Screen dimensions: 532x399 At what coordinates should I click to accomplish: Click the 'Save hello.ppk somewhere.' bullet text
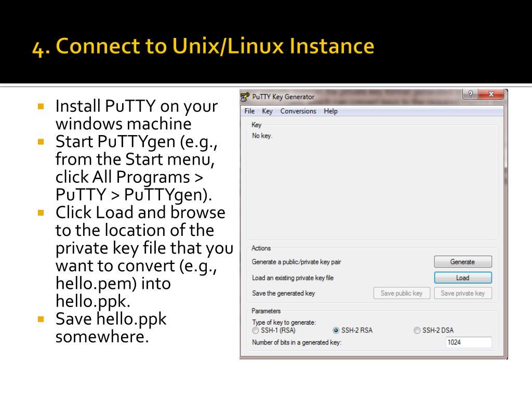[111, 328]
